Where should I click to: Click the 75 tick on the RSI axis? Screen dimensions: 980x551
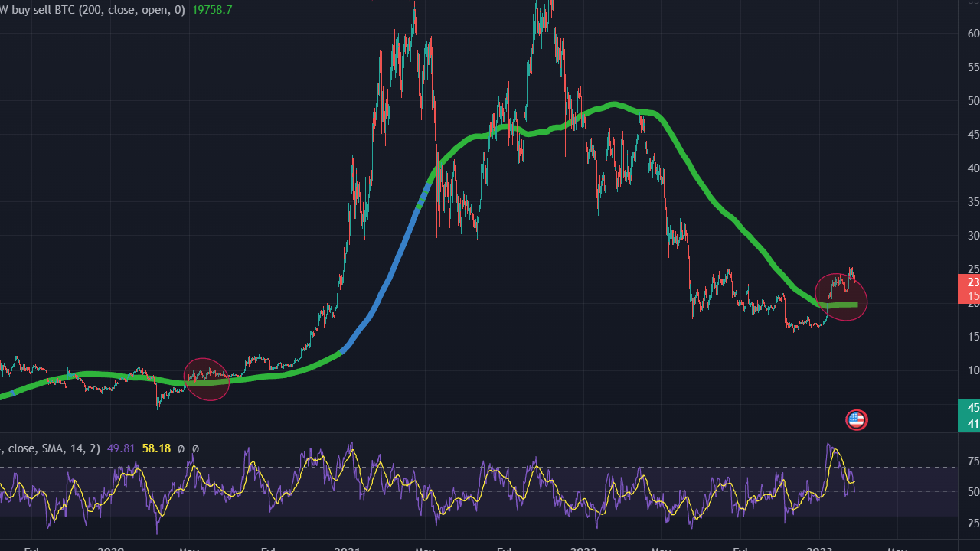coord(973,461)
